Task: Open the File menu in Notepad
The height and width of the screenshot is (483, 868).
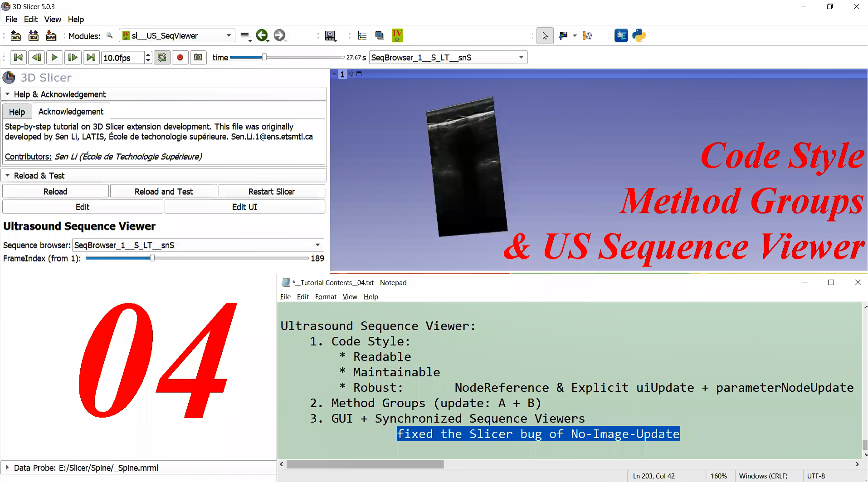Action: pyautogui.click(x=285, y=296)
